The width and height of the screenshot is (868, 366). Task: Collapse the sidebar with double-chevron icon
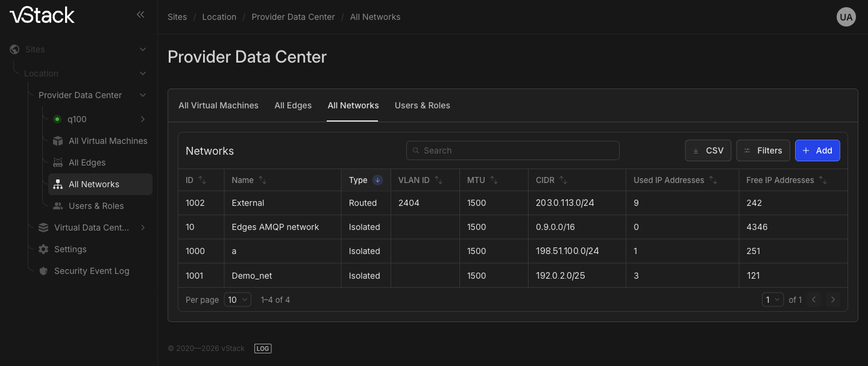click(140, 14)
